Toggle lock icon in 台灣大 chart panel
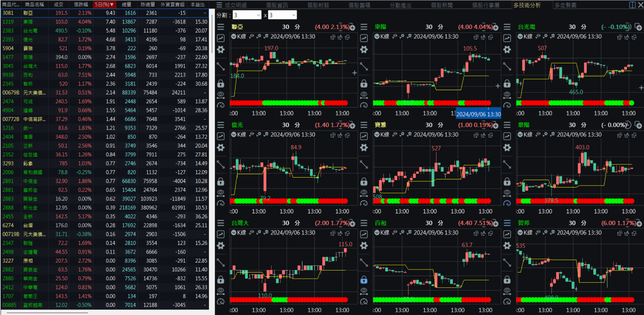Image resolution: width=644 pixels, height=315 pixels. (221, 280)
